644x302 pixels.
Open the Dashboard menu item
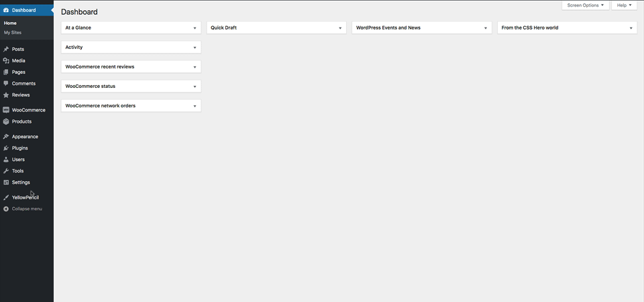(x=27, y=10)
